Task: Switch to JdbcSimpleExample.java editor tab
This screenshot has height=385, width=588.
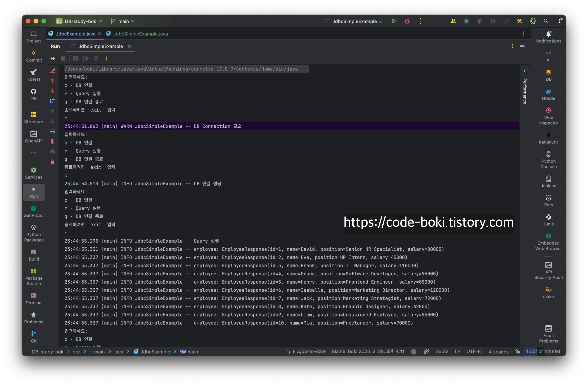Action: click(x=140, y=34)
